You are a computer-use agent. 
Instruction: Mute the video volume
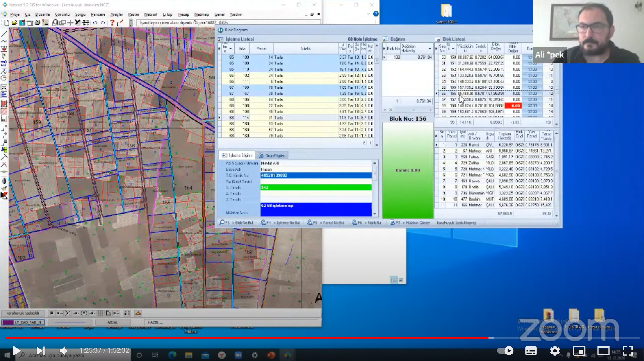pos(63,350)
